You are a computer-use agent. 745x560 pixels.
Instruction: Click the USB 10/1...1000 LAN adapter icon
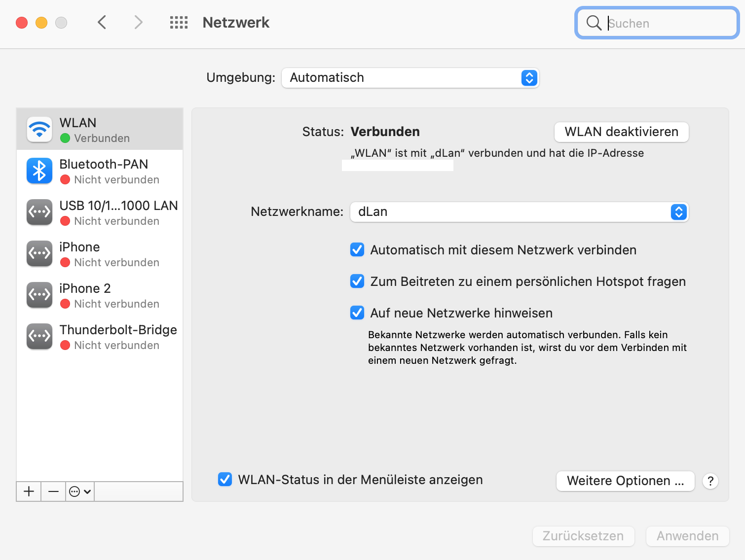point(39,212)
